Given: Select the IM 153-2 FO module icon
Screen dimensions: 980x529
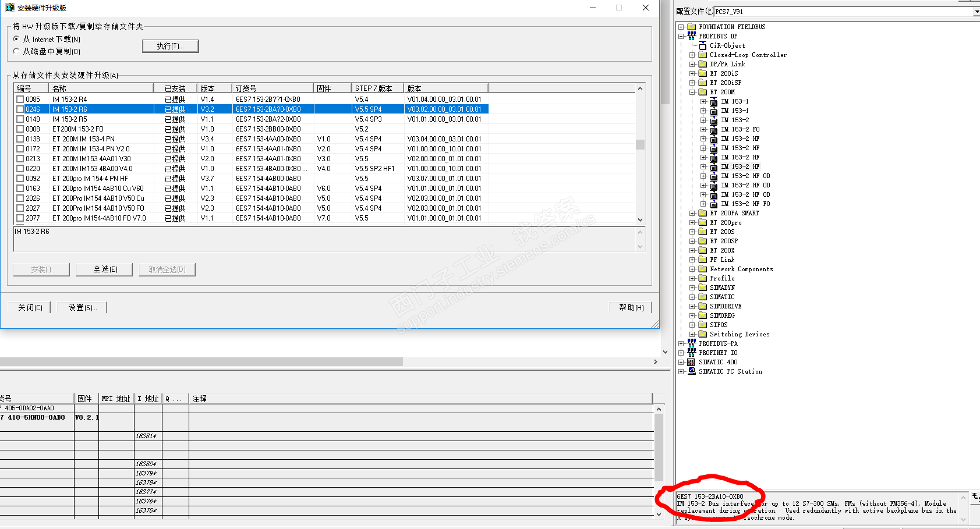Looking at the screenshot, I should tap(713, 129).
